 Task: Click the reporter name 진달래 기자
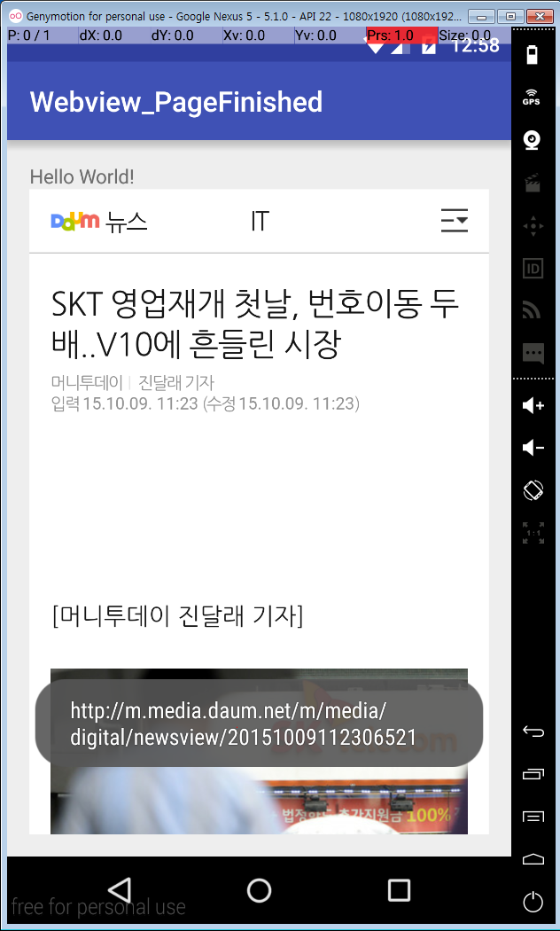click(176, 382)
